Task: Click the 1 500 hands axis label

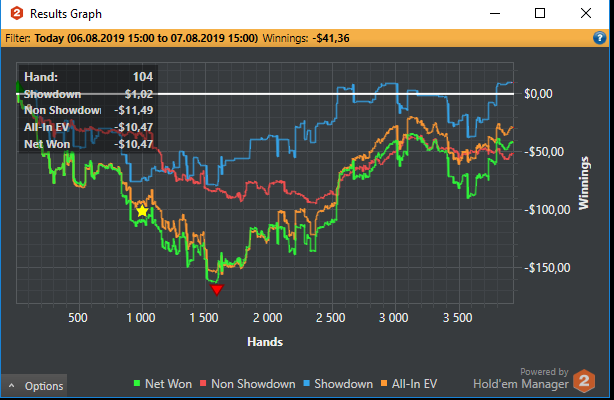Action: [204, 318]
